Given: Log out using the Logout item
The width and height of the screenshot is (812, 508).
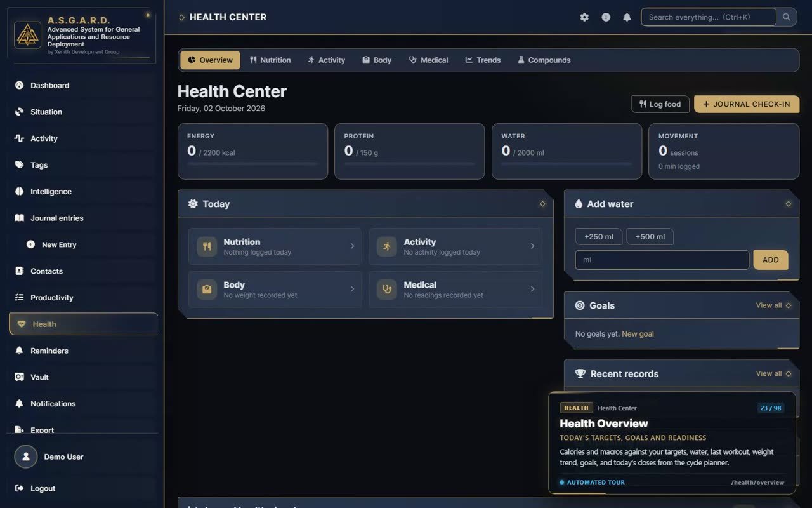Looking at the screenshot, I should point(82,488).
